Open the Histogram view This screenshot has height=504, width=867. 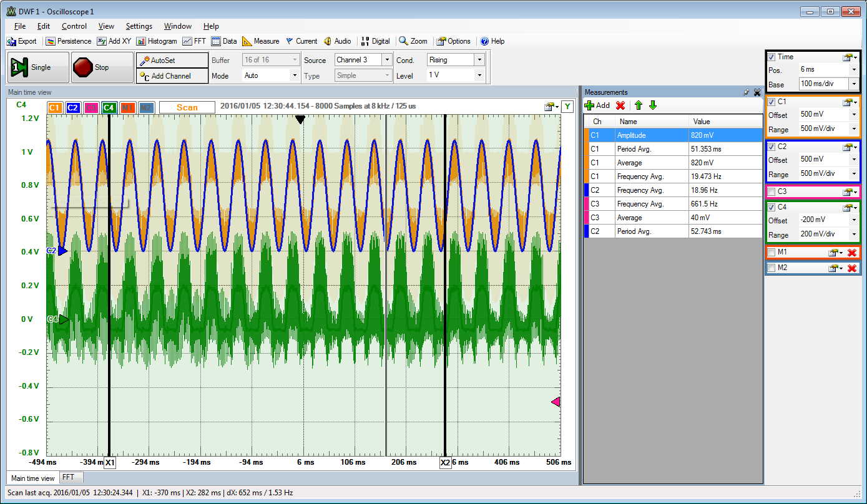(157, 41)
